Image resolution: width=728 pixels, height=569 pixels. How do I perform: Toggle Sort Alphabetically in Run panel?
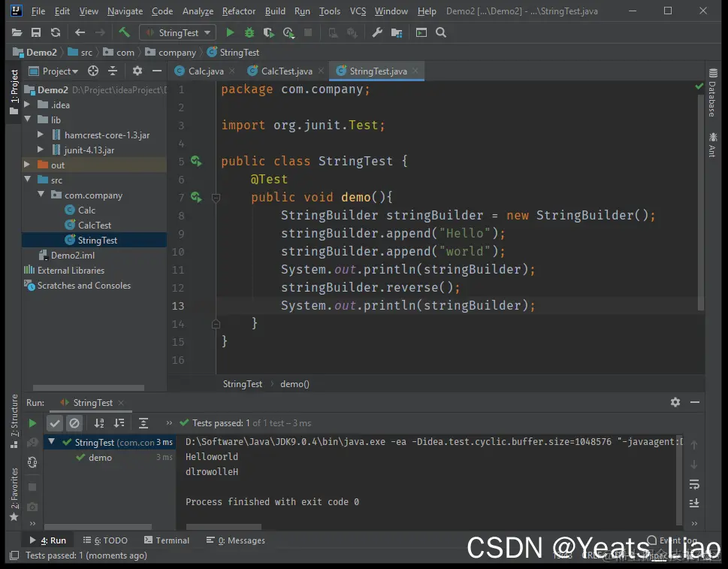(99, 423)
